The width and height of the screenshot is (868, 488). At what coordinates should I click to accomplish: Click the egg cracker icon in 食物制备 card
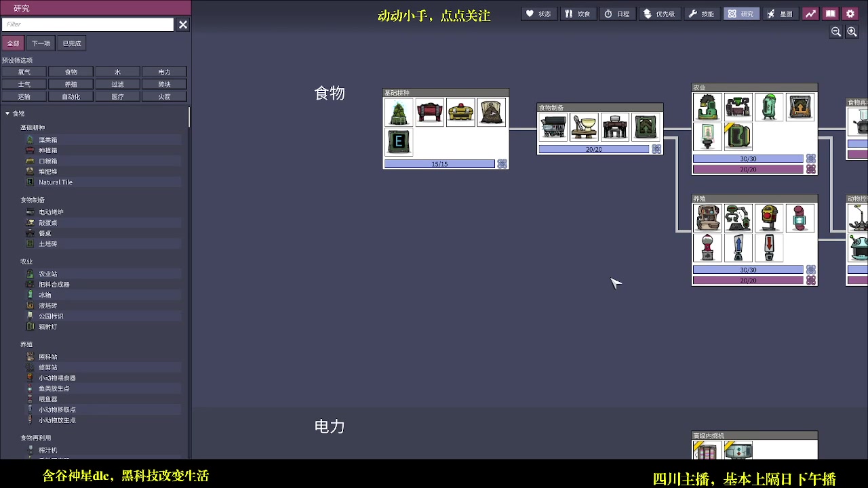pos(585,127)
